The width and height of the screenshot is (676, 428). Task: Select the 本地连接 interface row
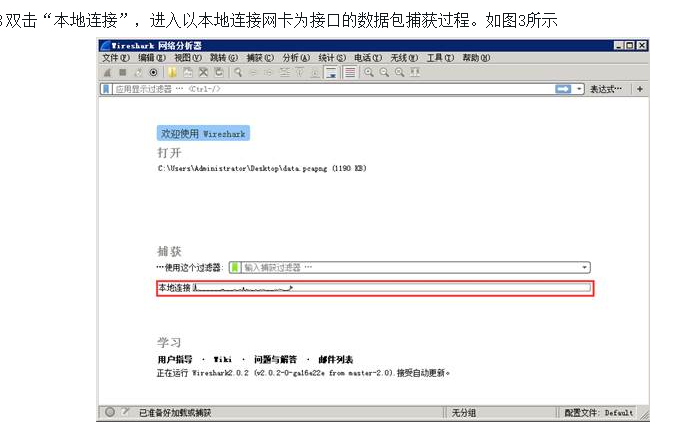[x=375, y=288]
